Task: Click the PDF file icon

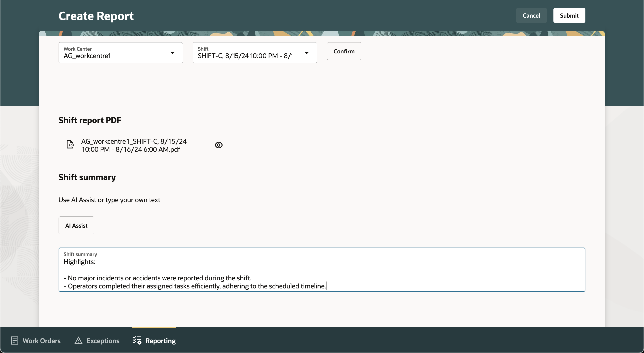Action: tap(70, 144)
